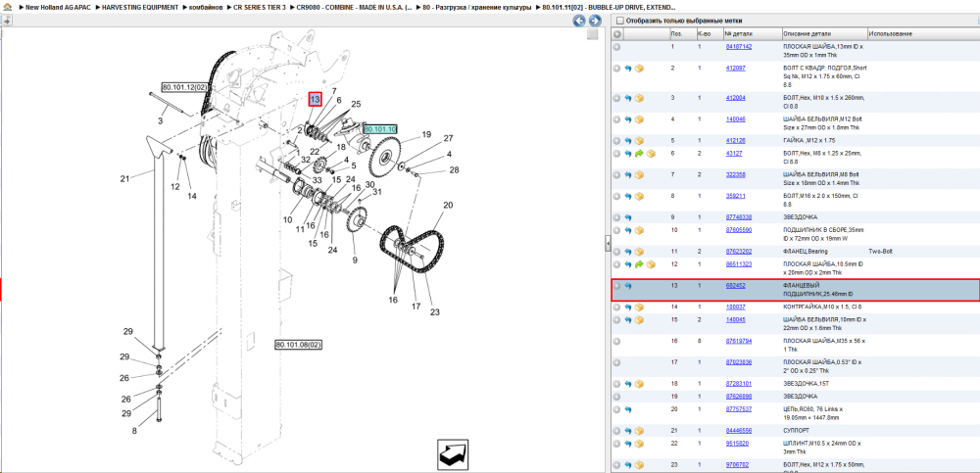
Task: Click green arrow icon for part 86511323
Action: pos(639,264)
